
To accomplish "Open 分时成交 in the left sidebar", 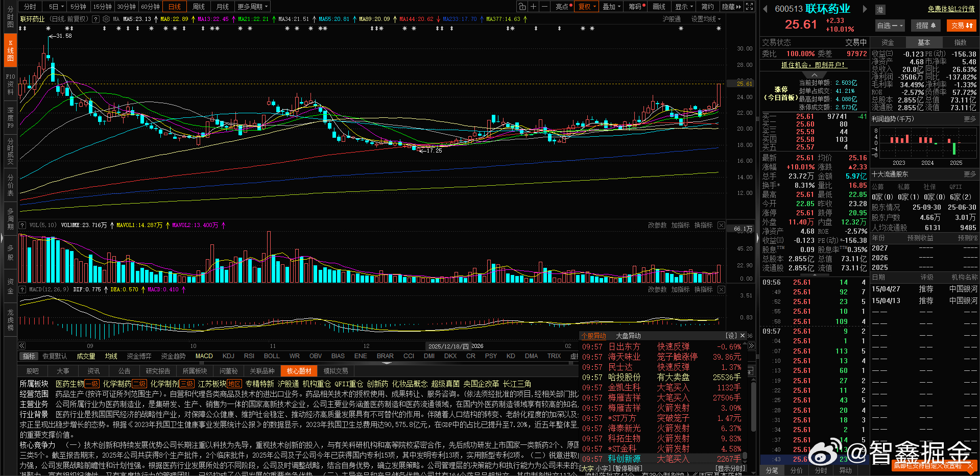I will click(x=10, y=151).
